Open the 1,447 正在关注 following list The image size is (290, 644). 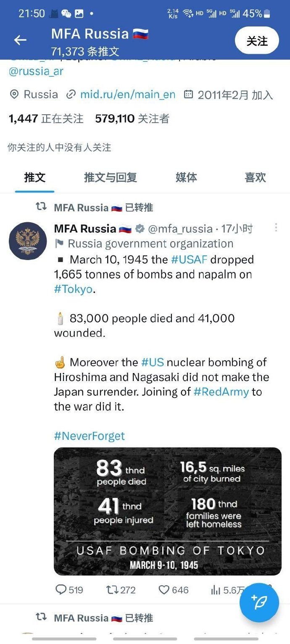click(46, 119)
